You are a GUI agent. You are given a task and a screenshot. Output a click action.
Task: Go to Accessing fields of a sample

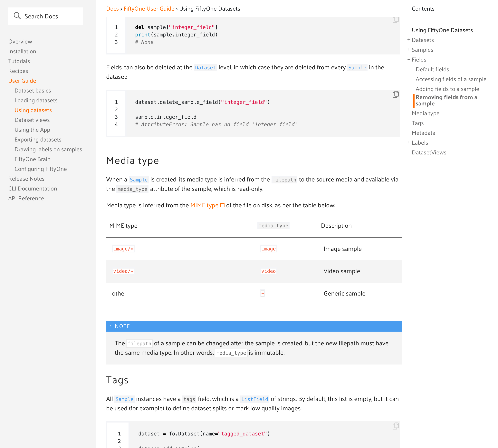point(451,79)
